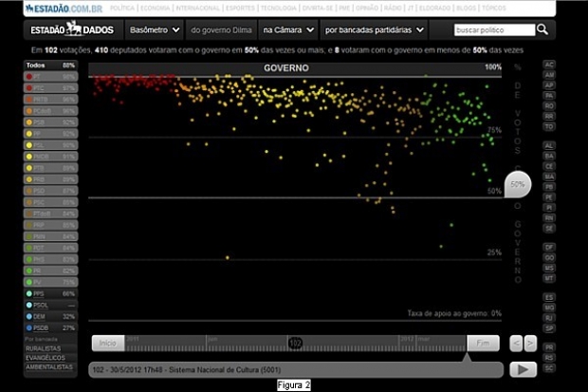Jump to the start with the Início button
Viewport: 588px width, 392px height.
107,343
